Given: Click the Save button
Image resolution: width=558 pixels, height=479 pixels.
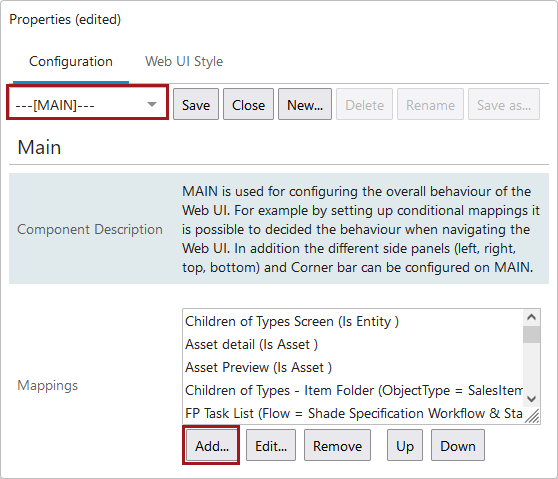Looking at the screenshot, I should (x=196, y=105).
